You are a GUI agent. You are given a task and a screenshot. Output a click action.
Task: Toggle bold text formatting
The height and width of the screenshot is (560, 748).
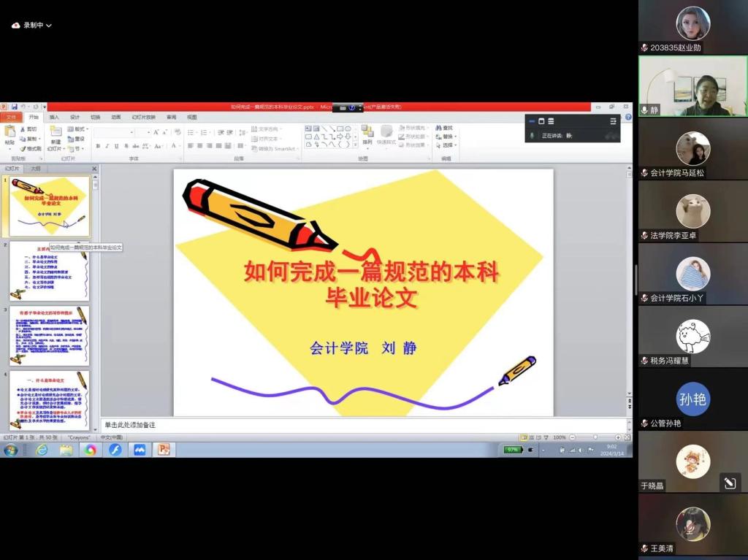click(98, 146)
